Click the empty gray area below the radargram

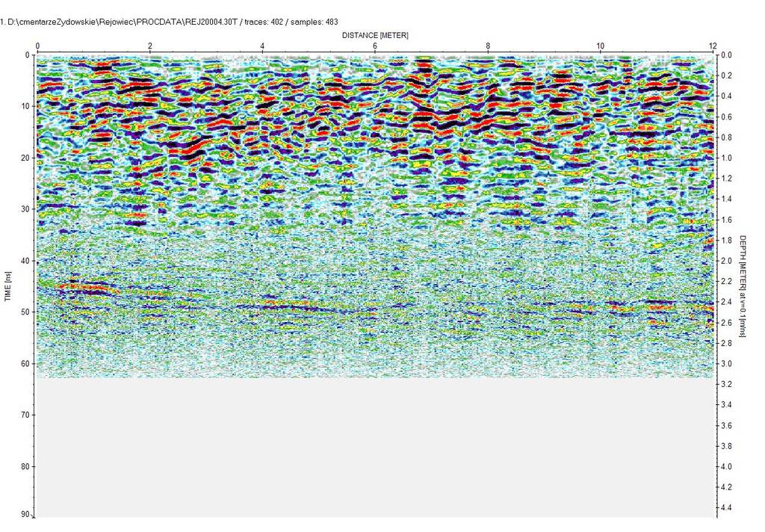(374, 448)
